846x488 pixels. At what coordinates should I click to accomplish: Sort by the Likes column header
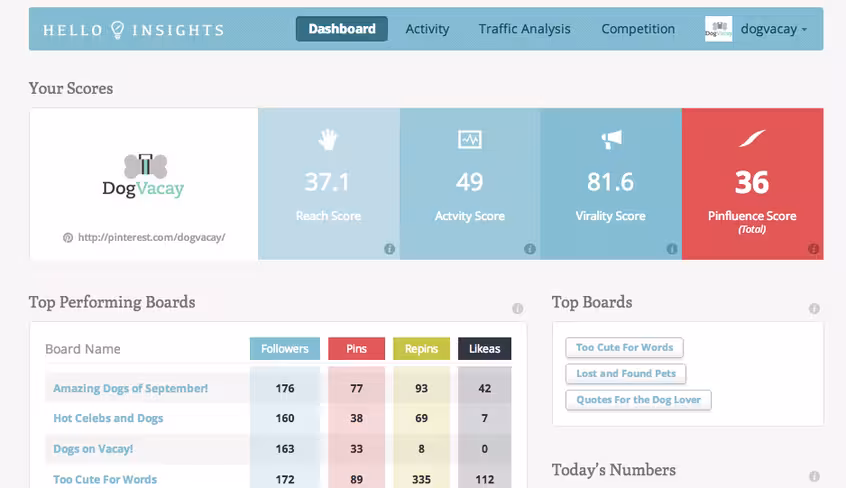tap(485, 349)
